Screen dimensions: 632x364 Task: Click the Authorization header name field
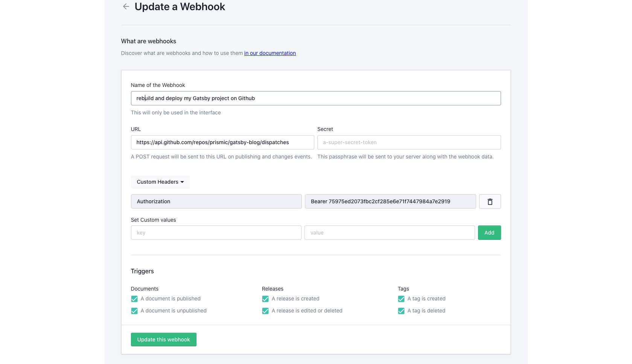pyautogui.click(x=216, y=201)
